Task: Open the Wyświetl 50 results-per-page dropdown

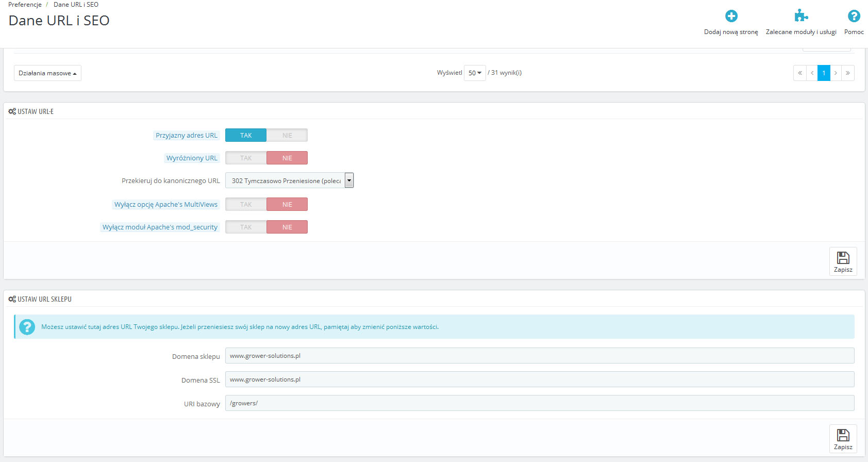Action: coord(475,73)
